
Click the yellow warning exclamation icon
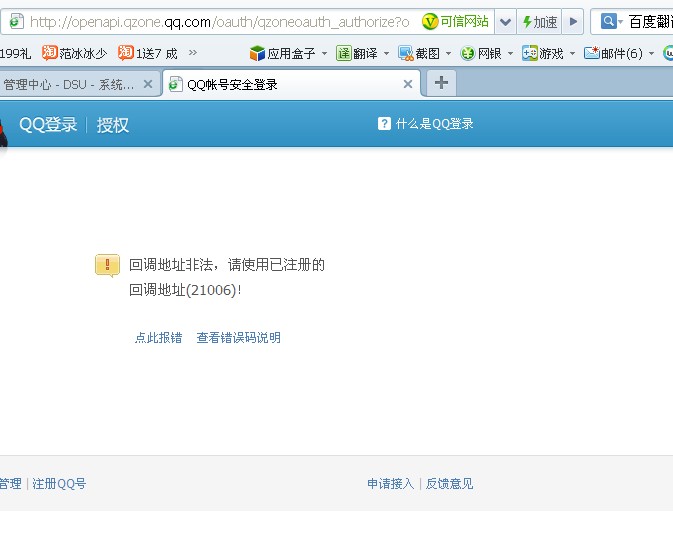pyautogui.click(x=107, y=265)
